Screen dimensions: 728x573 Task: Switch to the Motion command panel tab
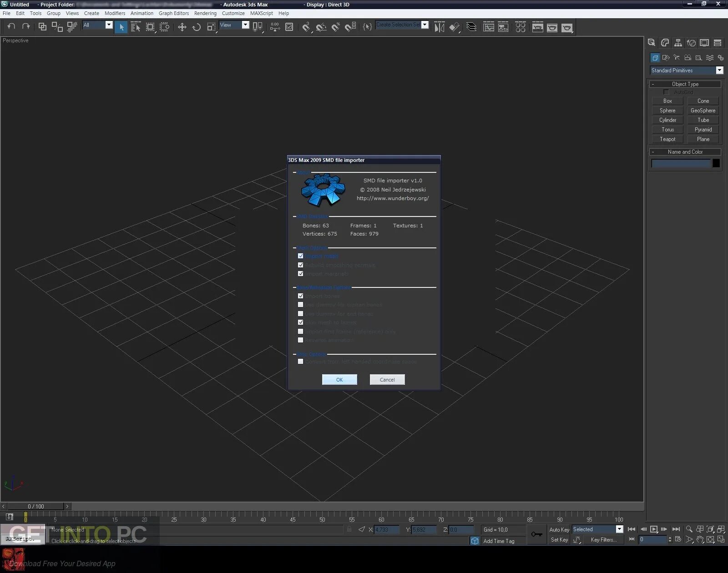(691, 43)
